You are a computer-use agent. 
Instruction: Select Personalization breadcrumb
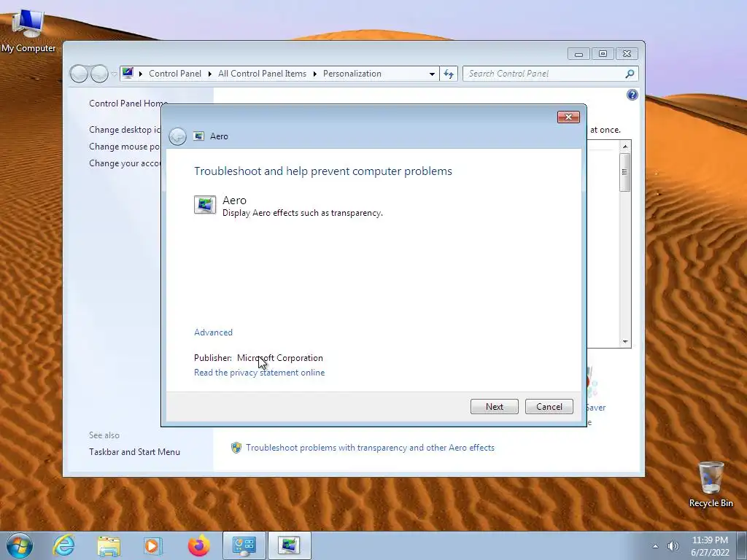(x=352, y=74)
